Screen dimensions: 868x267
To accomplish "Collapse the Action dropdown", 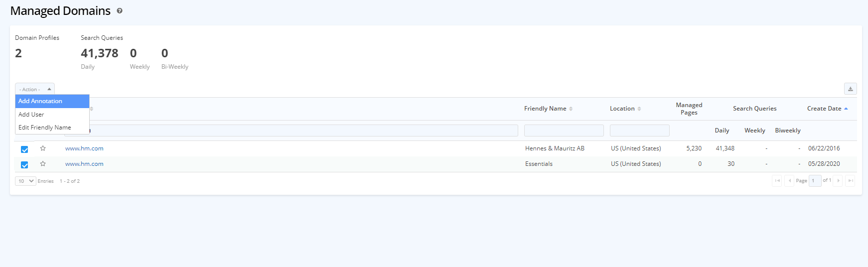I will (x=35, y=89).
